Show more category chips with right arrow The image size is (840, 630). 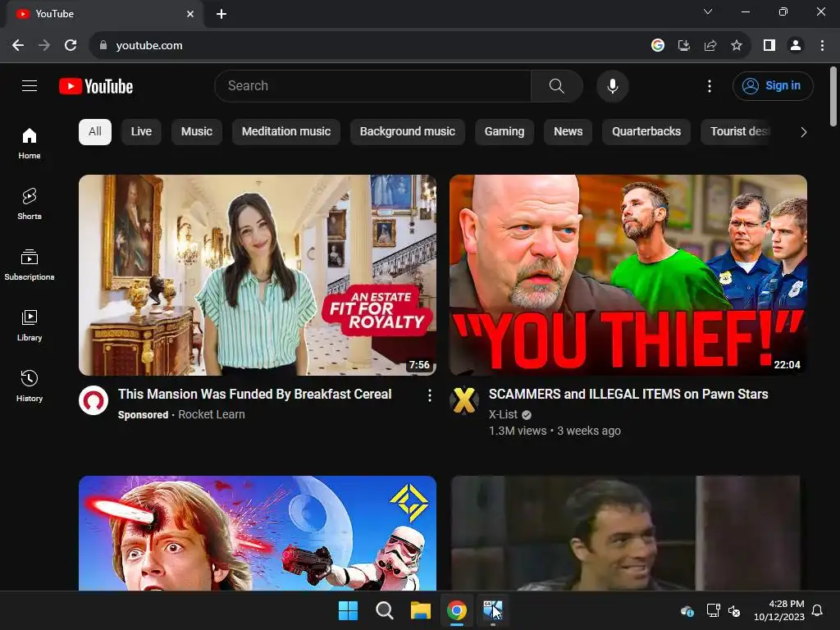coord(803,132)
